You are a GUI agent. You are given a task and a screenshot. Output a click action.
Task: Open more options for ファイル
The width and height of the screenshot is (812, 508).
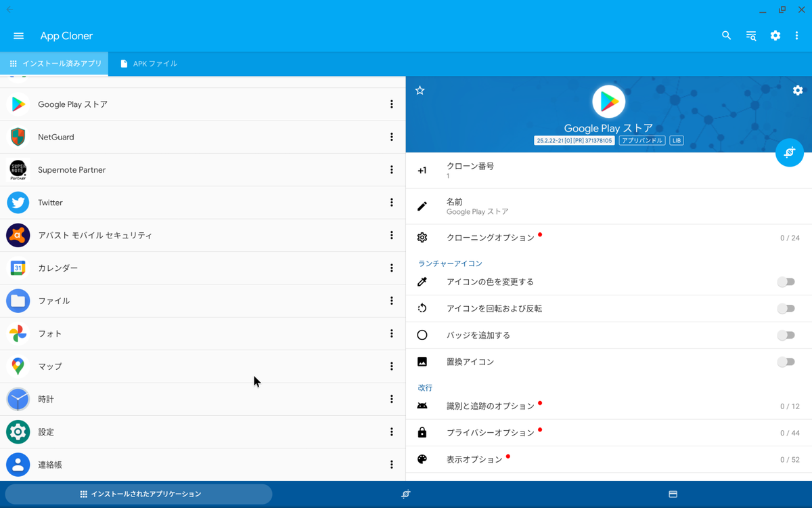point(391,301)
